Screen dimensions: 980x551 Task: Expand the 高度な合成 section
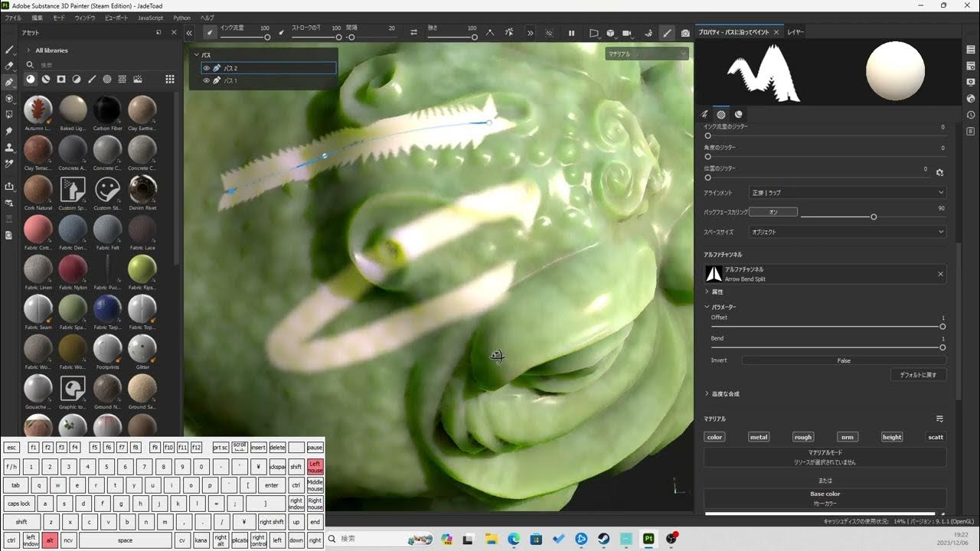[x=707, y=393]
